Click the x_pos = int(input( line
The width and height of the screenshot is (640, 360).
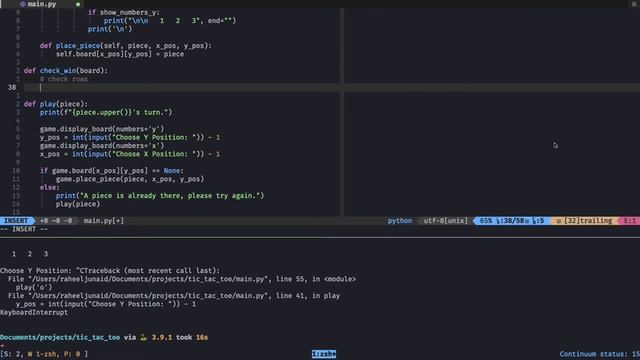click(130, 154)
